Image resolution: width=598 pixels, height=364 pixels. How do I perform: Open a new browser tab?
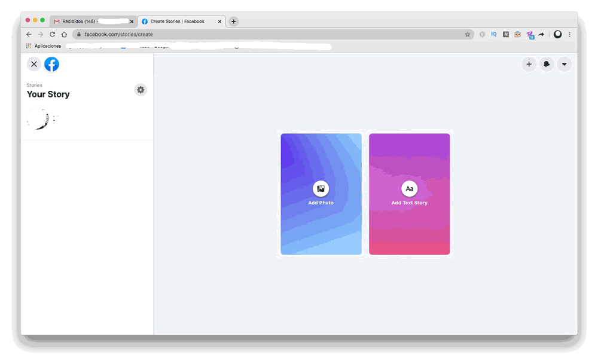tap(233, 22)
